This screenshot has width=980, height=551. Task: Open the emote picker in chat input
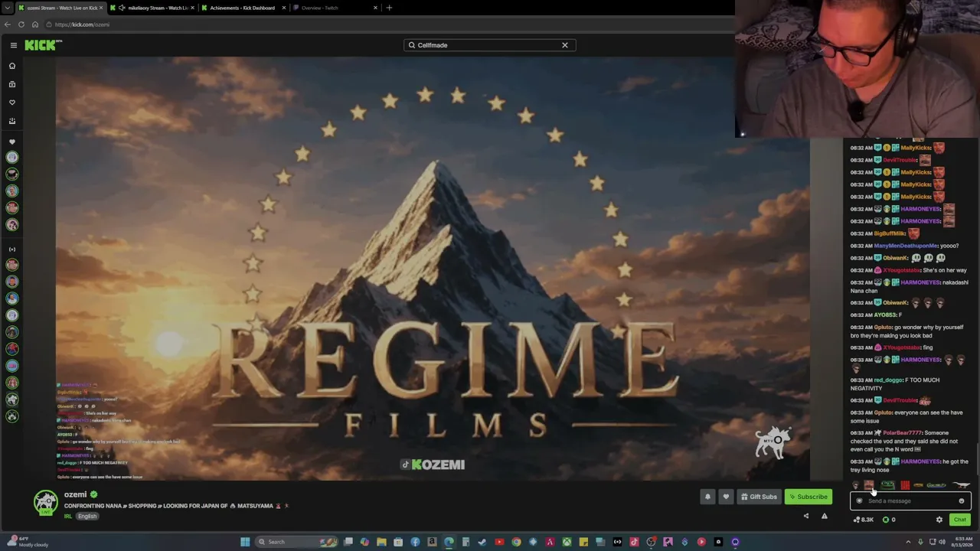click(x=962, y=501)
